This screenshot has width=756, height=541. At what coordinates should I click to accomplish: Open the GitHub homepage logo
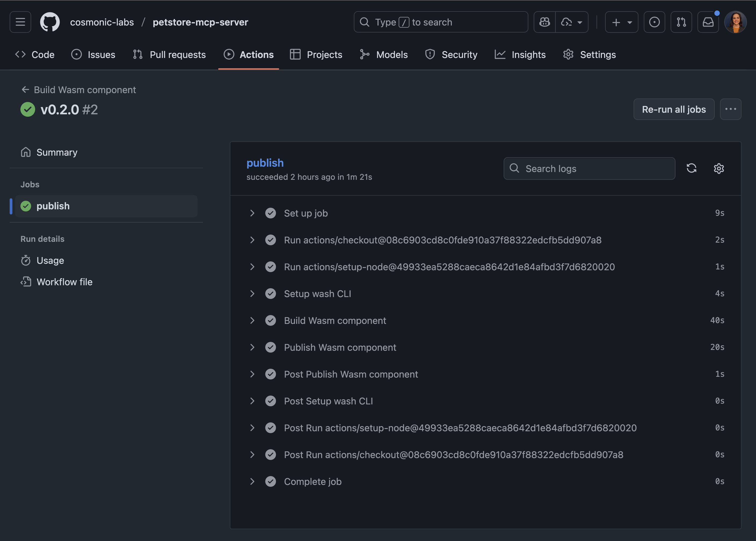[50, 22]
